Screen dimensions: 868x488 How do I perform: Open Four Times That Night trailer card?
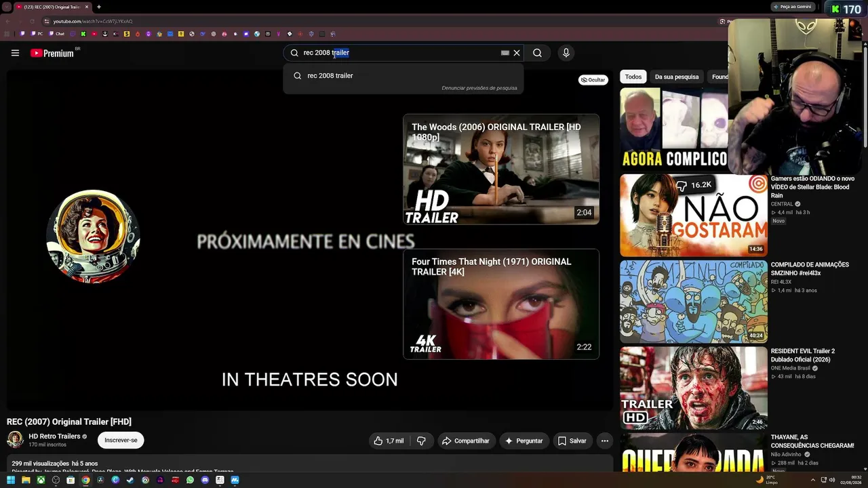[501, 304]
